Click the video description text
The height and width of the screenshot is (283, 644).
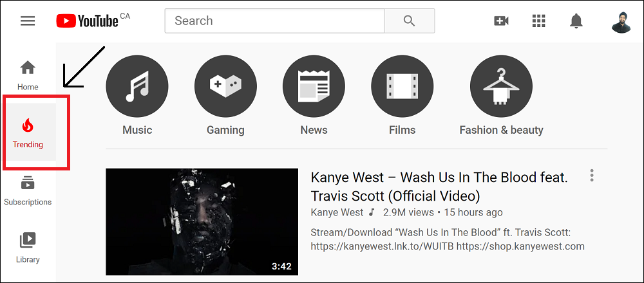pos(448,239)
